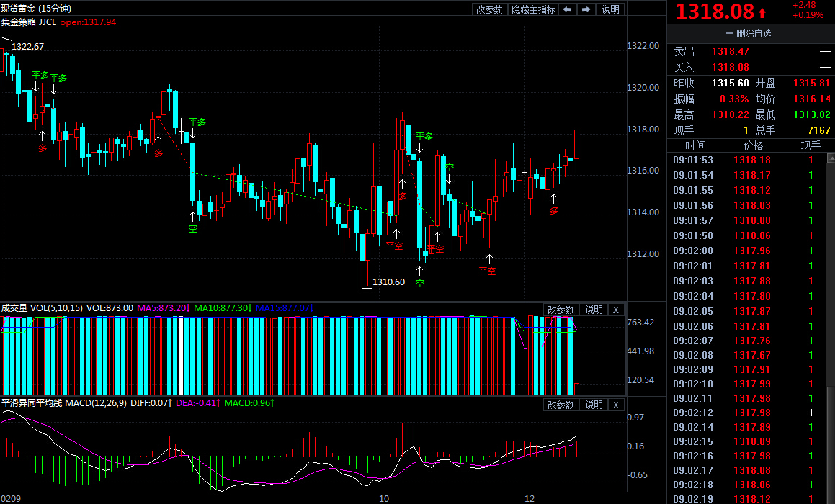Viewport: 835px width, 504px height.
Task: Select the 现货黄金 (15分钟) chart title
Action: 36,9
